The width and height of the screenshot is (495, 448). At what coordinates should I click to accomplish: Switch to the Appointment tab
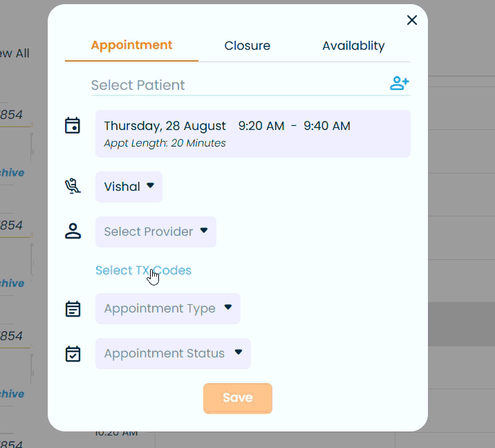click(x=131, y=46)
